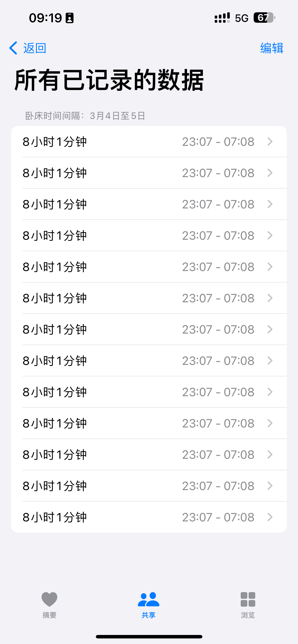Tap the home indicator bar at bottom

tap(149, 637)
